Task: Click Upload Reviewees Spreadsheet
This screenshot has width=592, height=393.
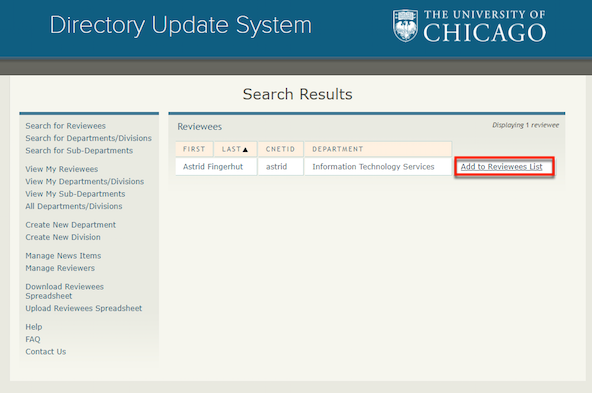Action: click(x=83, y=308)
